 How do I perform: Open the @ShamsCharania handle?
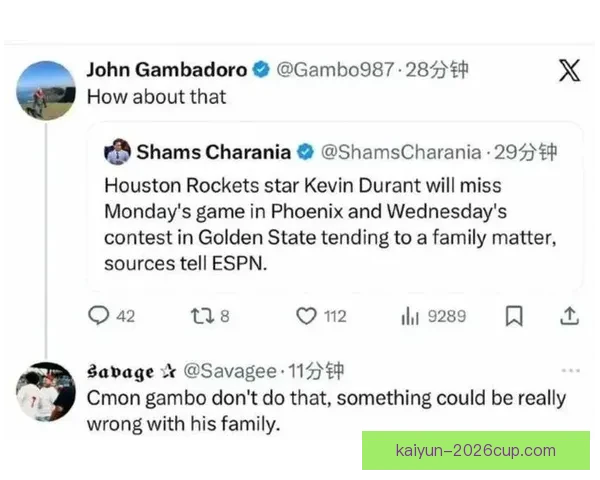[x=401, y=152]
